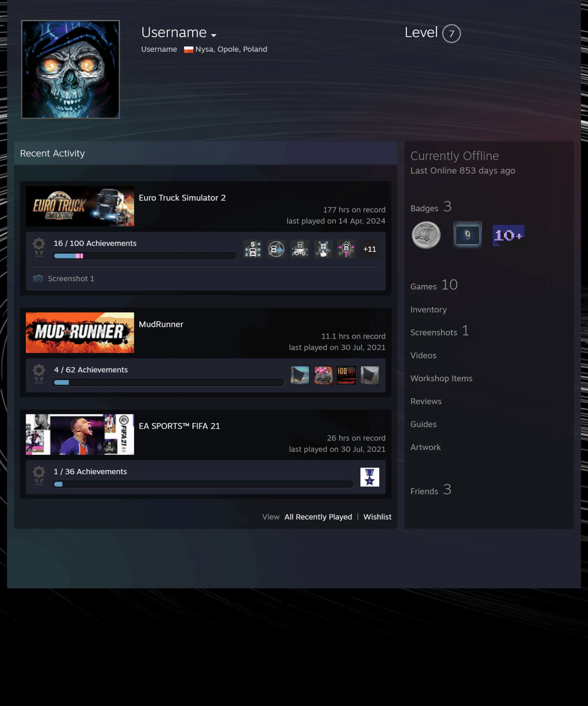Open the Reviews page
588x706 pixels.
coord(426,401)
